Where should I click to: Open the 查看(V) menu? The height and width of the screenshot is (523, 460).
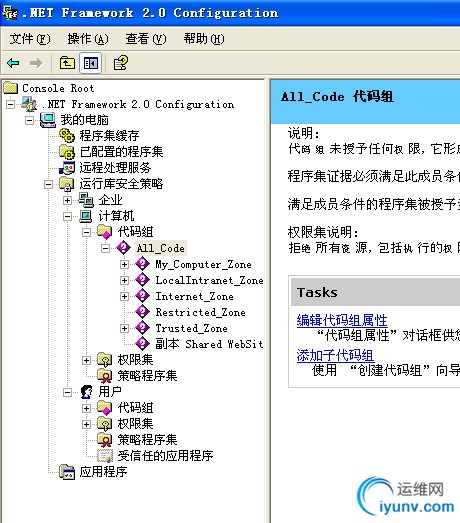click(x=146, y=39)
